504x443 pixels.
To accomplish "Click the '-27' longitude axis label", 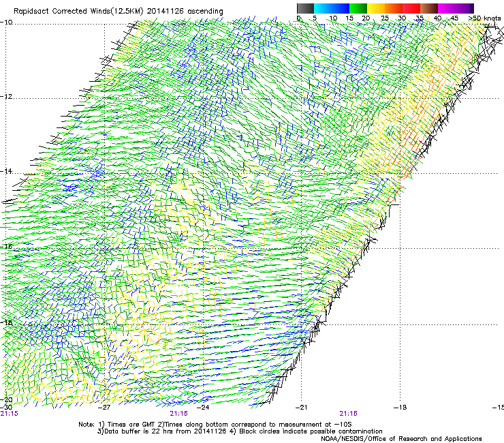I will click(104, 408).
